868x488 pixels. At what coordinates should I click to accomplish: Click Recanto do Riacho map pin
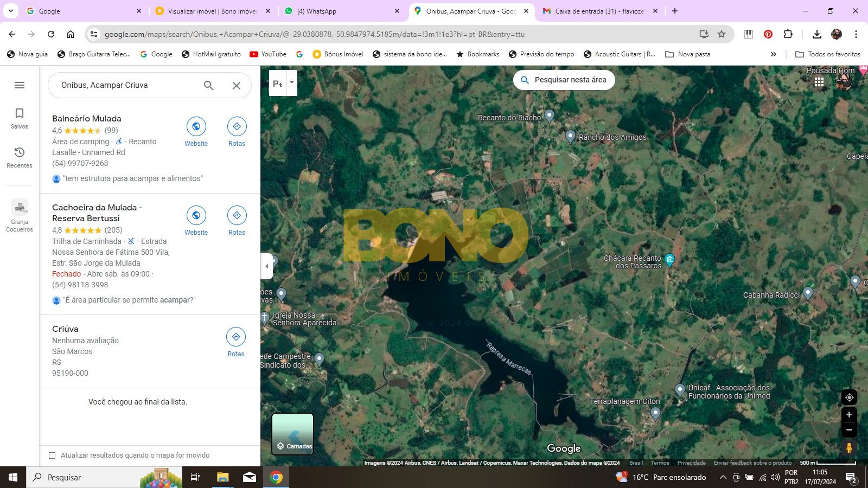550,115
